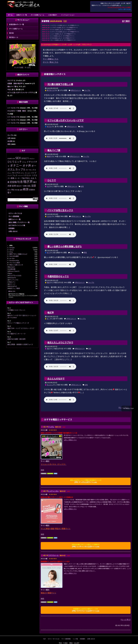
Task: Click the 37:45 audio progress bar
Action: [63, 108]
